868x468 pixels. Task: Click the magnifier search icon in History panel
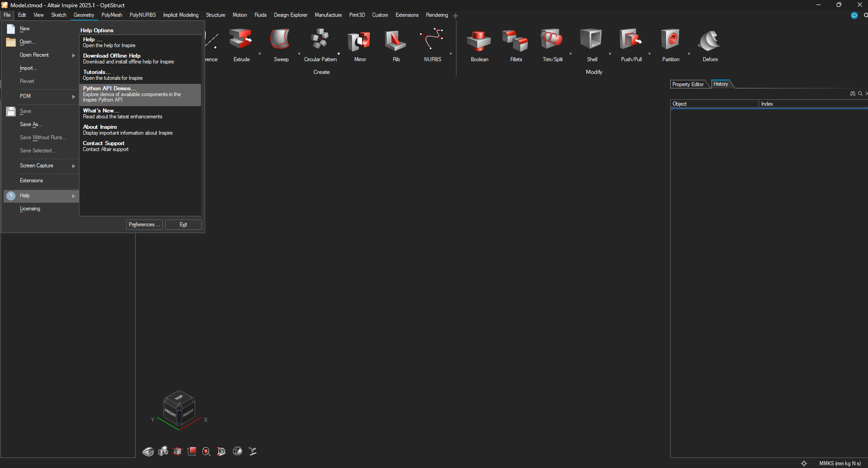pos(860,93)
